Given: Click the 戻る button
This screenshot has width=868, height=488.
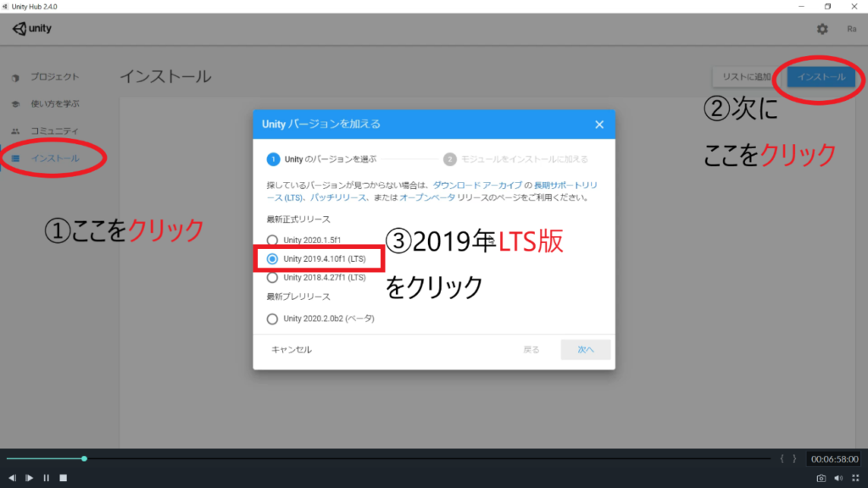Looking at the screenshot, I should click(x=531, y=350).
